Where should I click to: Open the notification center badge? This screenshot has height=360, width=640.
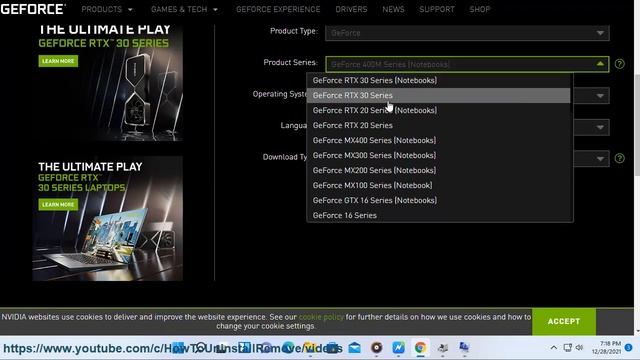click(629, 348)
